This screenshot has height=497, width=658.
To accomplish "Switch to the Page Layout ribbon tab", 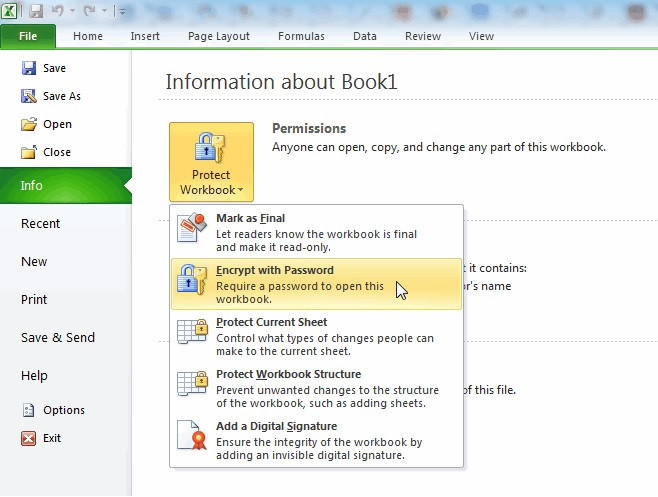I will coord(219,36).
